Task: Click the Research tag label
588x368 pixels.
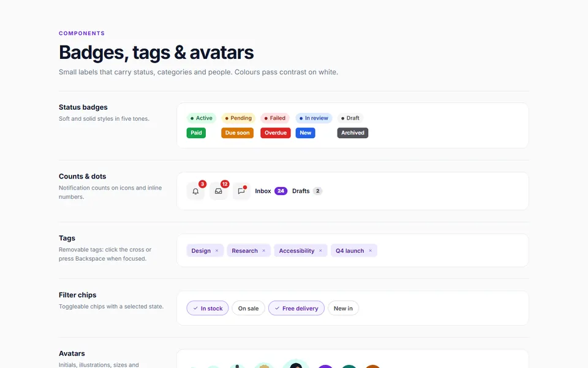Action: coord(244,251)
